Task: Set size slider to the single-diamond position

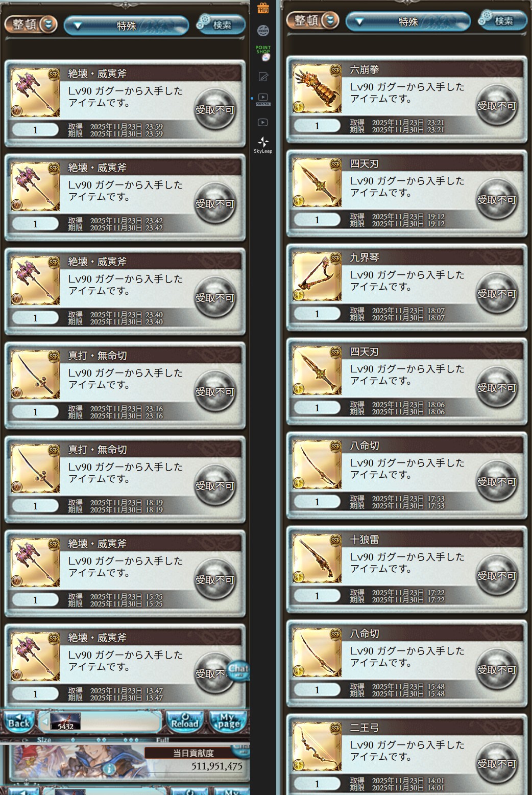Action: (x=72, y=739)
